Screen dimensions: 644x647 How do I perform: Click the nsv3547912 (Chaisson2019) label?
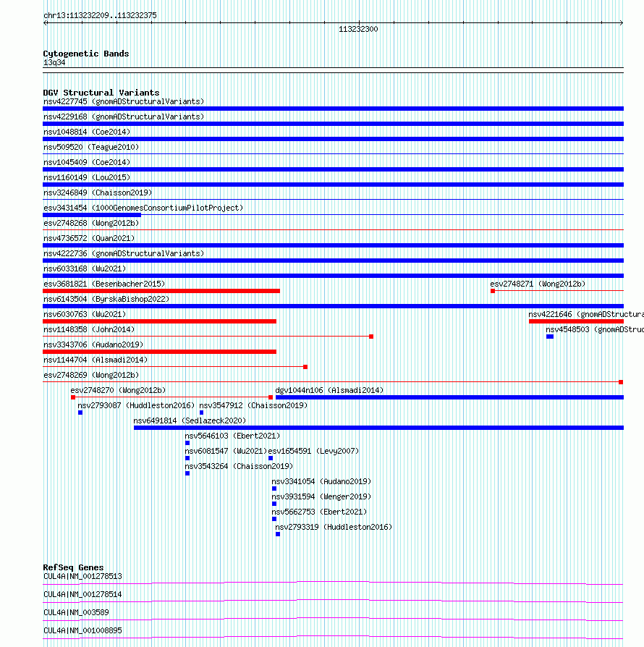point(253,405)
